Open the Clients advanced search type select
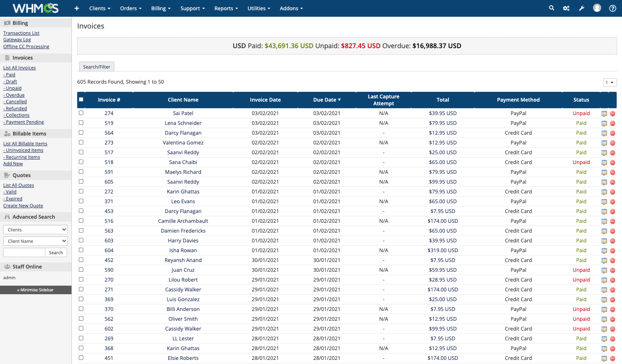The image size is (622, 364). tap(35, 230)
